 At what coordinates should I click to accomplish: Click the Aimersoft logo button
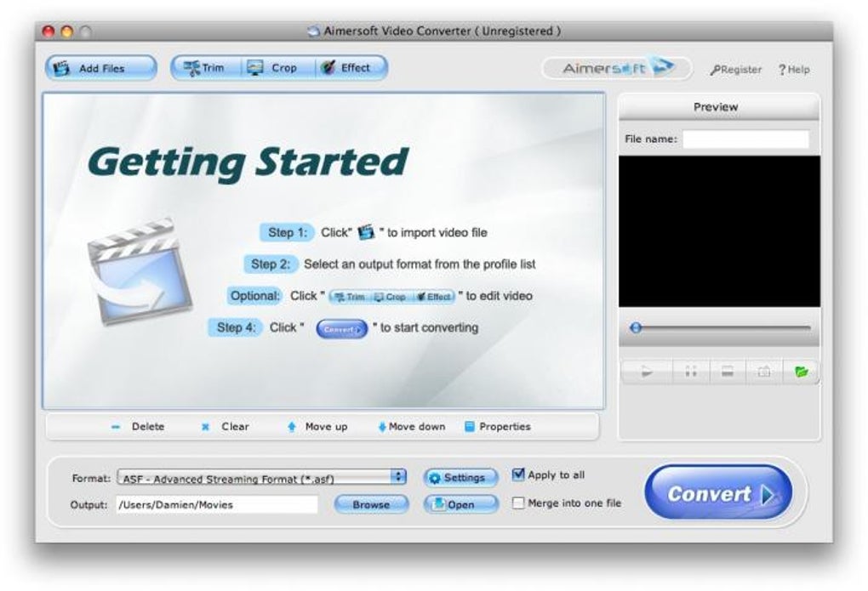pyautogui.click(x=617, y=68)
